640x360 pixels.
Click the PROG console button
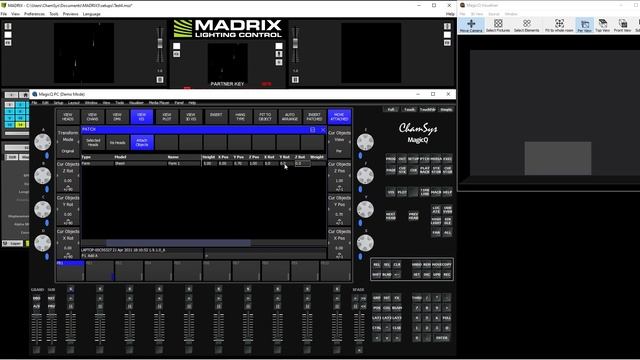click(391, 159)
